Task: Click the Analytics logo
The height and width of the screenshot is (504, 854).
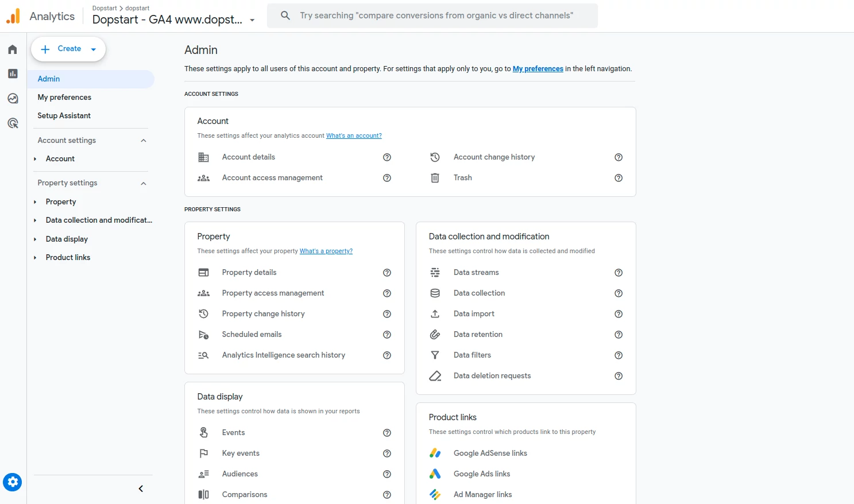Action: tap(13, 16)
